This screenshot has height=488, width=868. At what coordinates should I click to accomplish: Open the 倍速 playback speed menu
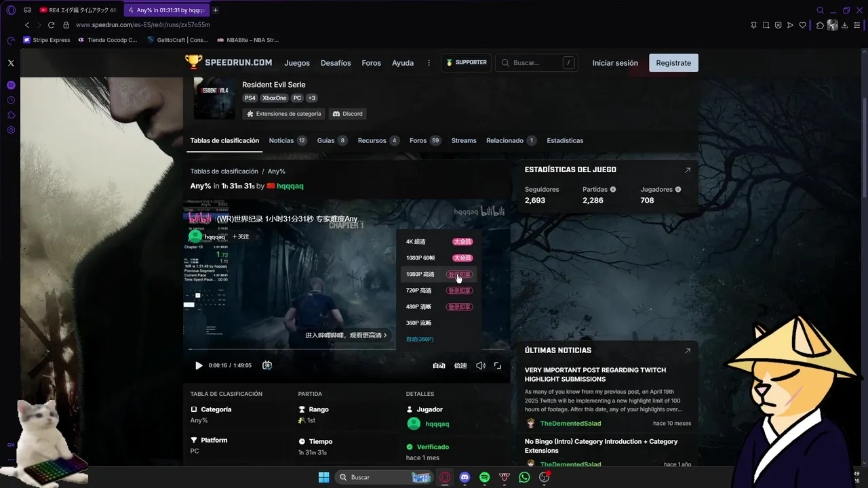[460, 365]
